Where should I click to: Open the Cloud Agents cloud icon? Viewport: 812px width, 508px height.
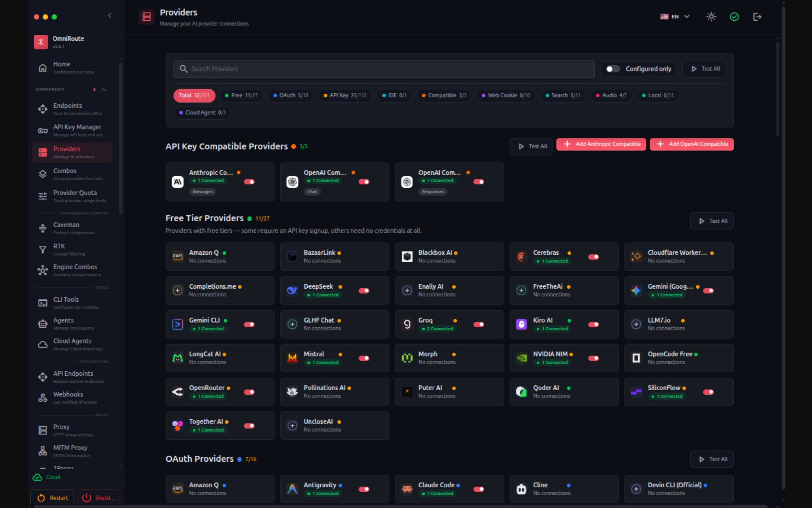click(43, 344)
